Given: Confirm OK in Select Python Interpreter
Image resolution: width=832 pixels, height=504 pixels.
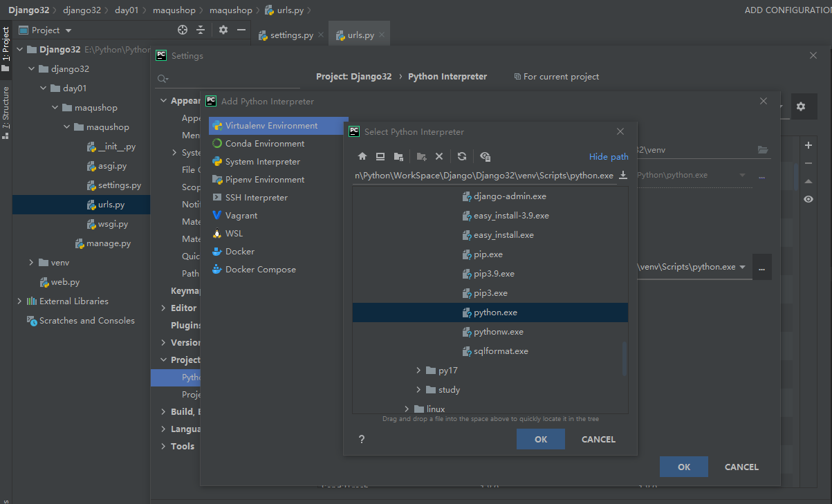Looking at the screenshot, I should point(541,439).
